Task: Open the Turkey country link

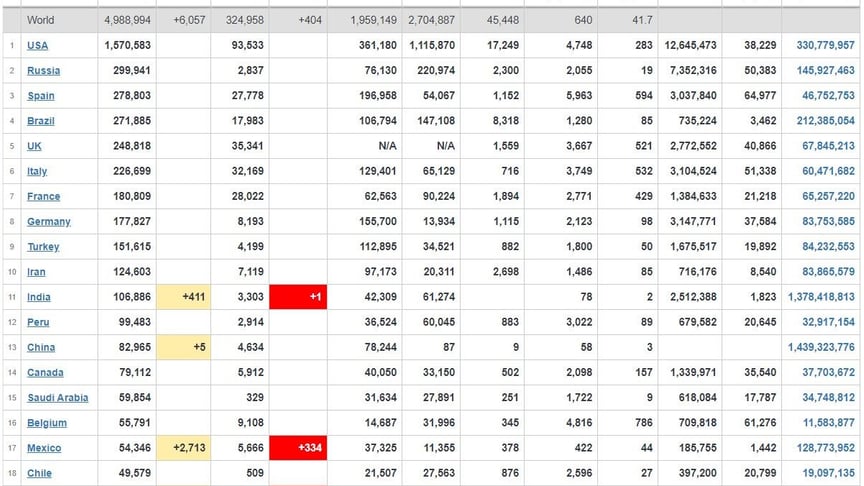Action: point(43,247)
